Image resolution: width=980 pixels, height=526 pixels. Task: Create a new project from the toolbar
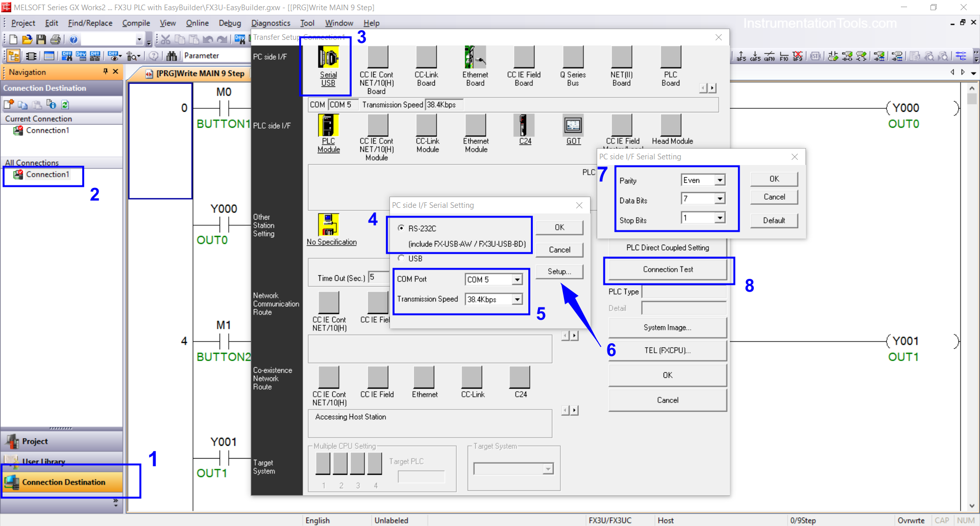13,39
